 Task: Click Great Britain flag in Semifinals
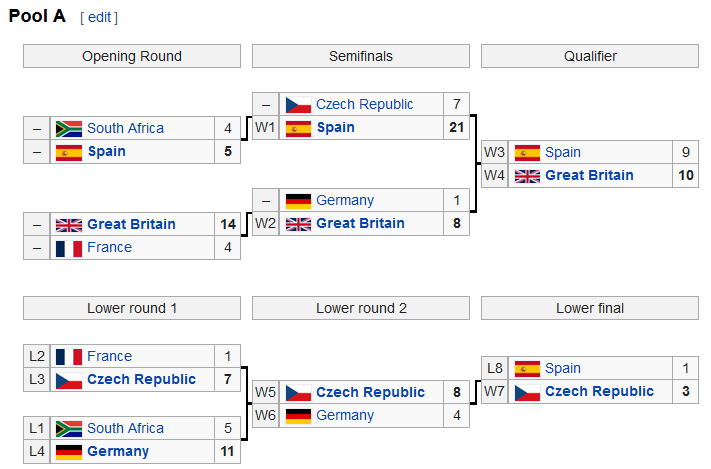[x=297, y=224]
